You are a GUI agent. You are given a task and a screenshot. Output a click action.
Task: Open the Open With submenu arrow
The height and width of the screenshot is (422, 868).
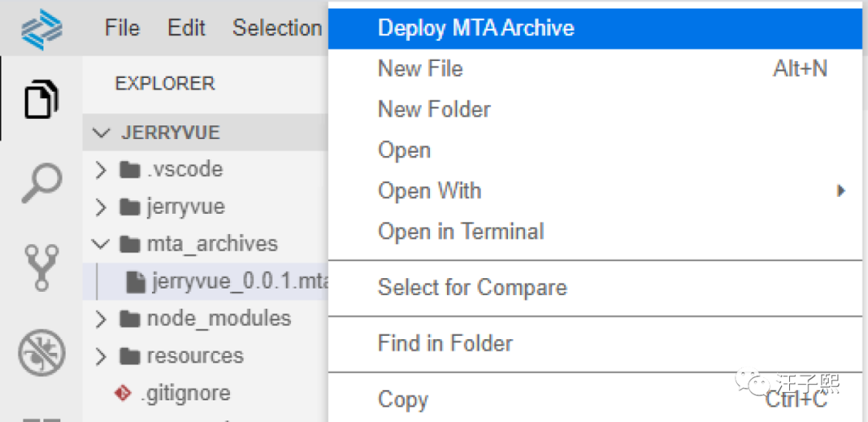tap(841, 191)
